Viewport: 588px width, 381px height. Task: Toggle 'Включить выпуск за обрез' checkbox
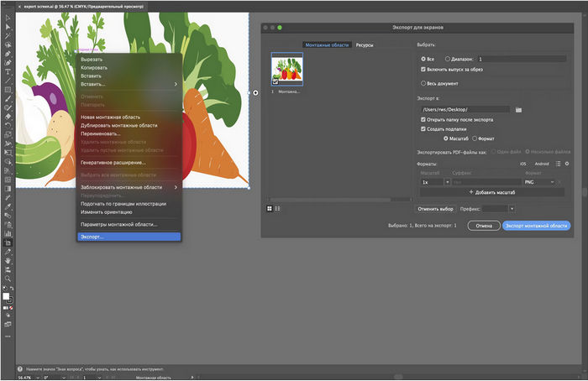click(423, 70)
